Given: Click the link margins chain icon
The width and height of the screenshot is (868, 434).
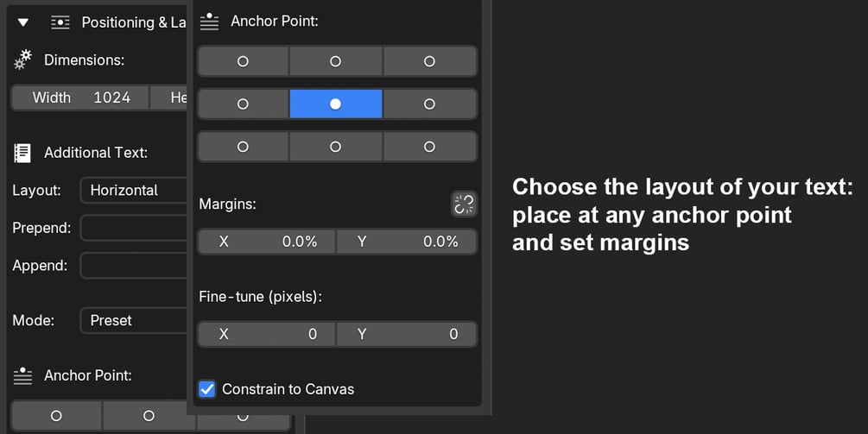Looking at the screenshot, I should (x=464, y=204).
